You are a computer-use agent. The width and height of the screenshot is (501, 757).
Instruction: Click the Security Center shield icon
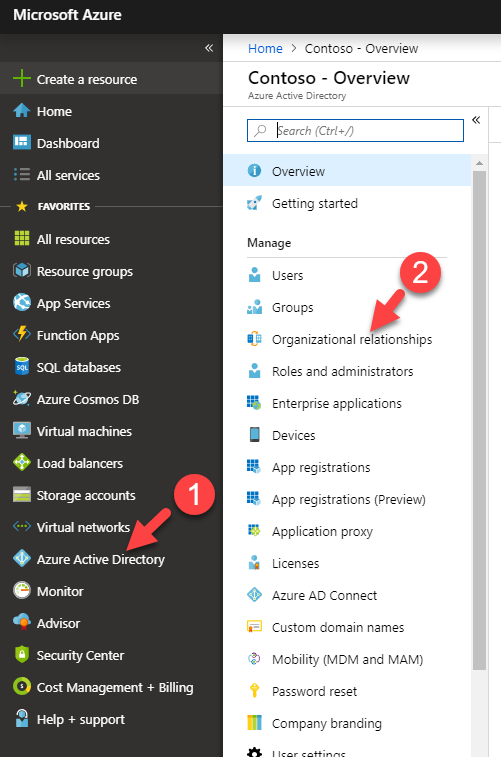click(x=22, y=655)
